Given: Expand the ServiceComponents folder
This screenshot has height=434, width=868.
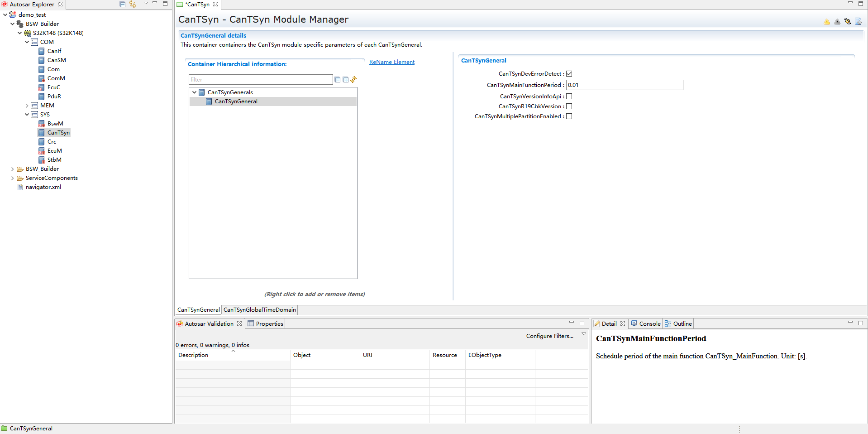Looking at the screenshot, I should coord(12,178).
